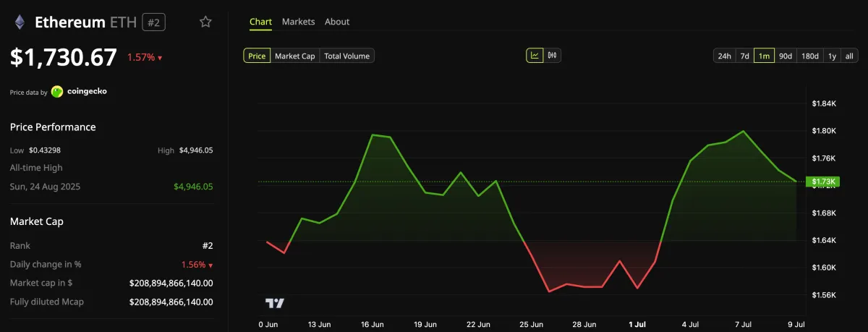Click the daily change 1.56% value
This screenshot has width=868, height=332.
pos(197,265)
